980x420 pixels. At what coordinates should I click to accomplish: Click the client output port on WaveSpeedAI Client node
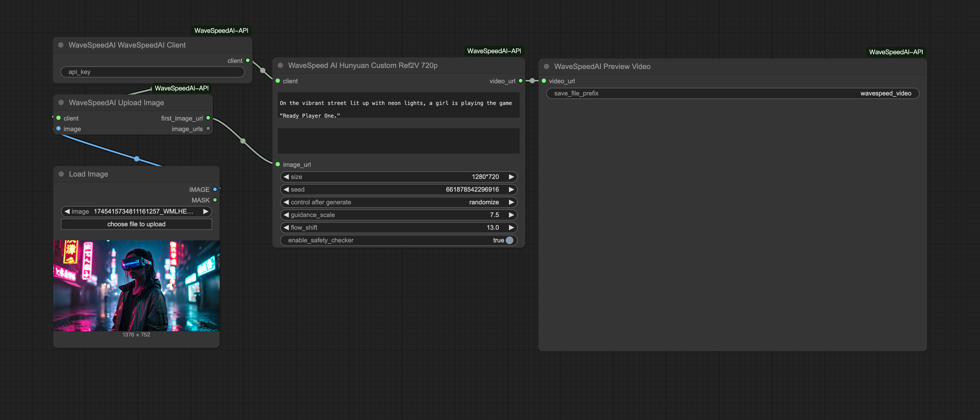coord(248,60)
